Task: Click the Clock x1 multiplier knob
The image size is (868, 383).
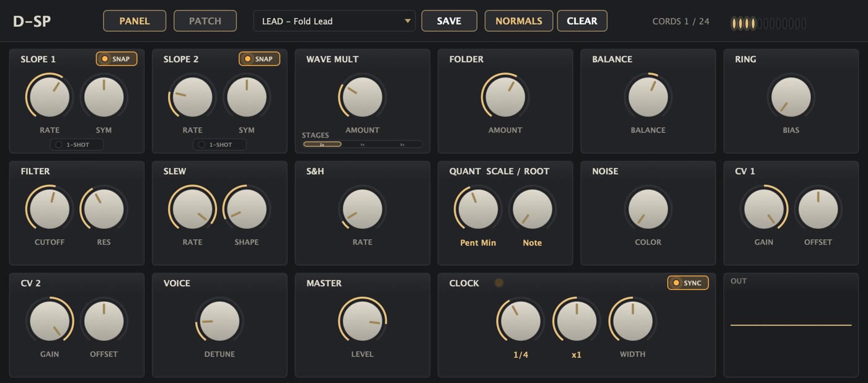Action: (577, 321)
